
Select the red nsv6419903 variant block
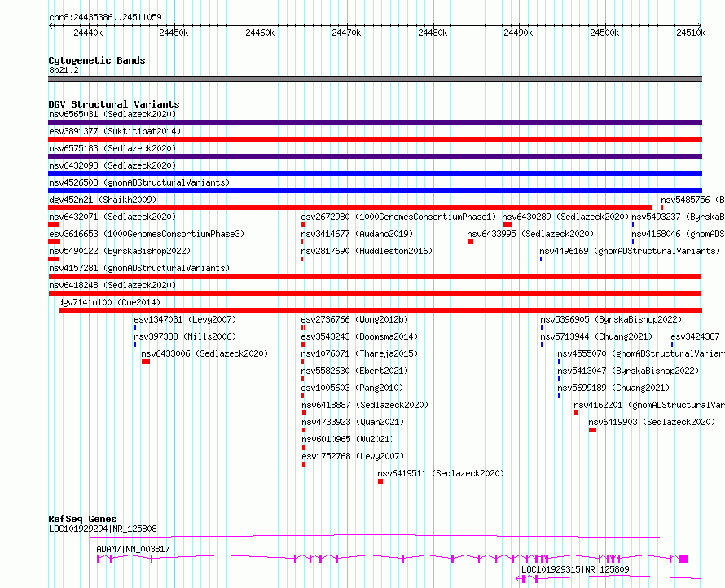click(x=592, y=430)
